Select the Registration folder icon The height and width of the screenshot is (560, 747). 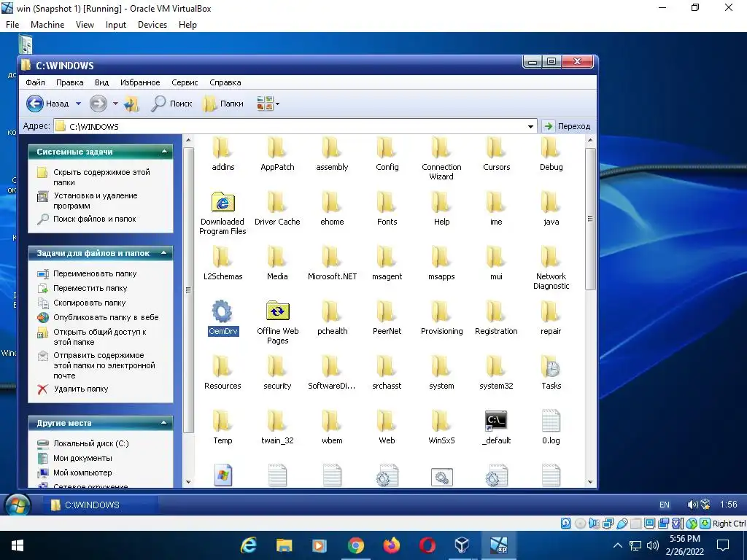(496, 312)
